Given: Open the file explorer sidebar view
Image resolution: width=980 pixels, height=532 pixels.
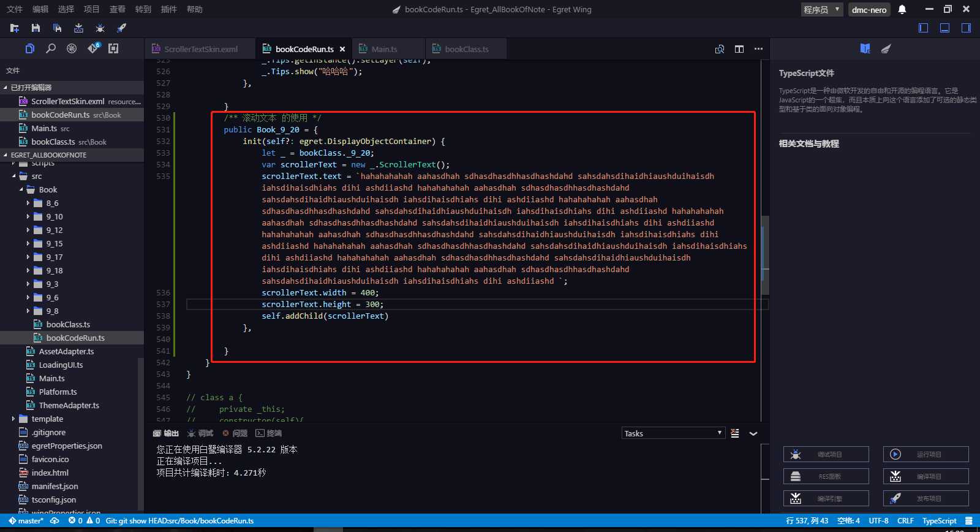Looking at the screenshot, I should 30,48.
